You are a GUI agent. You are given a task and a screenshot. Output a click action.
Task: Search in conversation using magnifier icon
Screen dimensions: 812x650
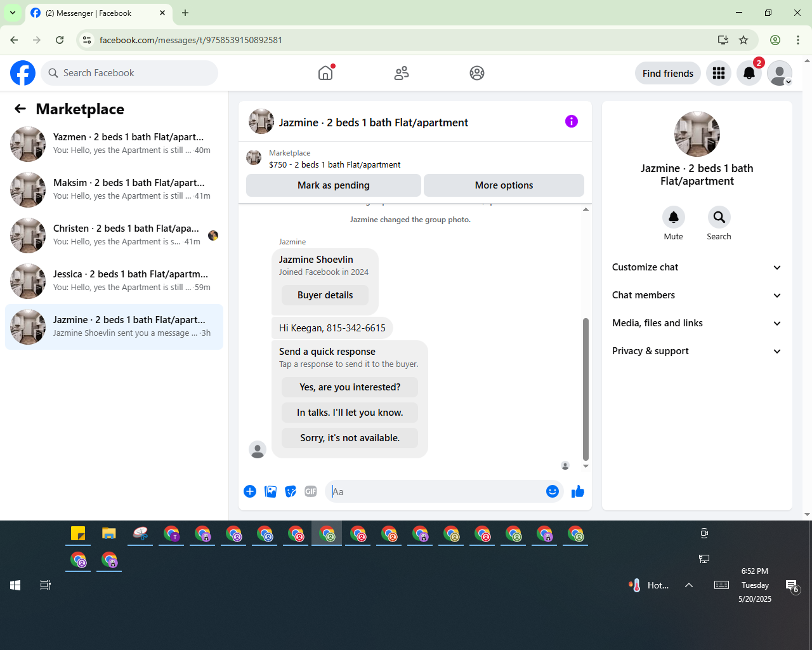pos(719,217)
